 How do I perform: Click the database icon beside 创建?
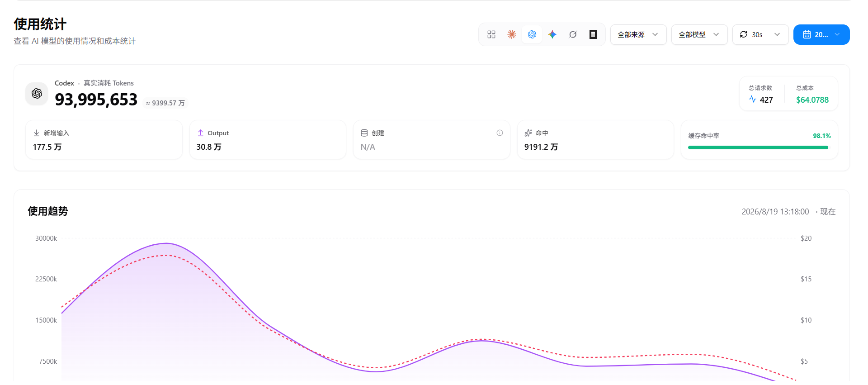[364, 133]
